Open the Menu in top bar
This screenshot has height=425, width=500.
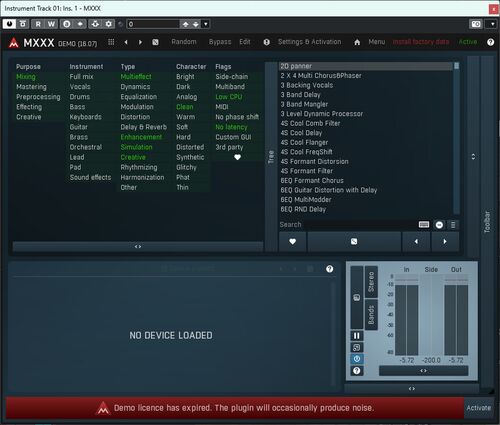[377, 42]
